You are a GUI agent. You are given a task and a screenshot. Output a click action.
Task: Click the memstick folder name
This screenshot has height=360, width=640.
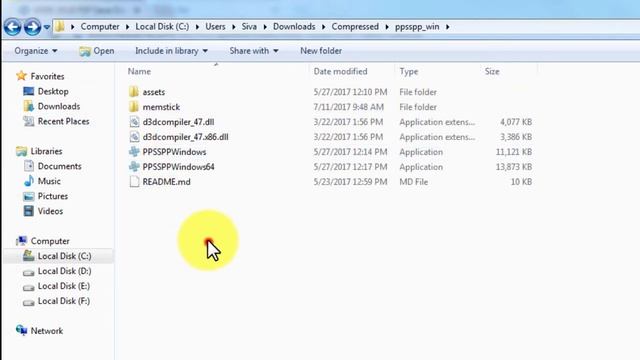tap(161, 107)
